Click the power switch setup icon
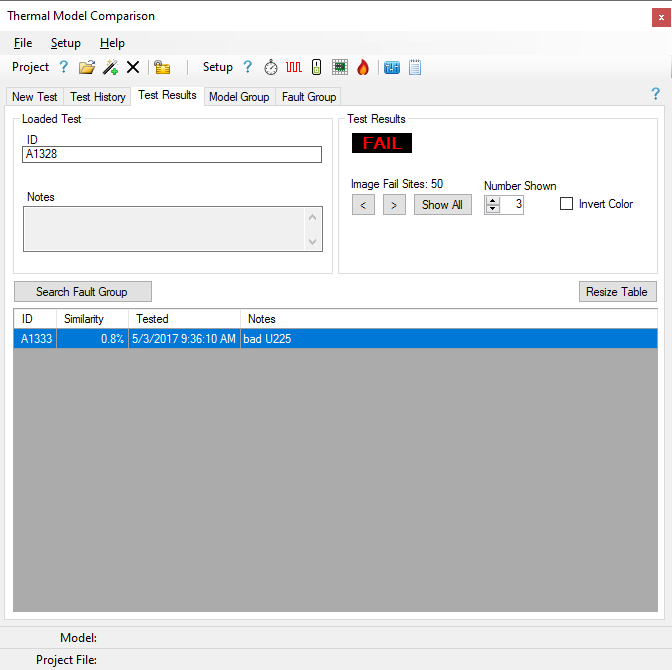The width and height of the screenshot is (672, 670). coord(316,67)
